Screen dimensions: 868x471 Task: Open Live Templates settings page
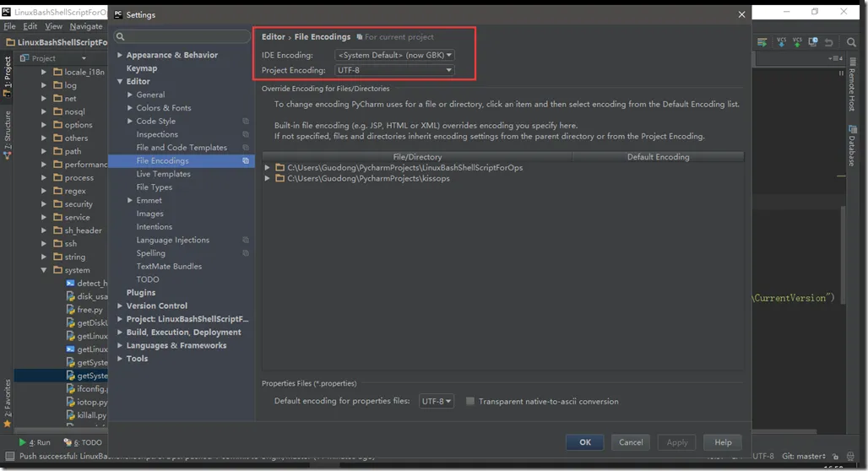163,174
